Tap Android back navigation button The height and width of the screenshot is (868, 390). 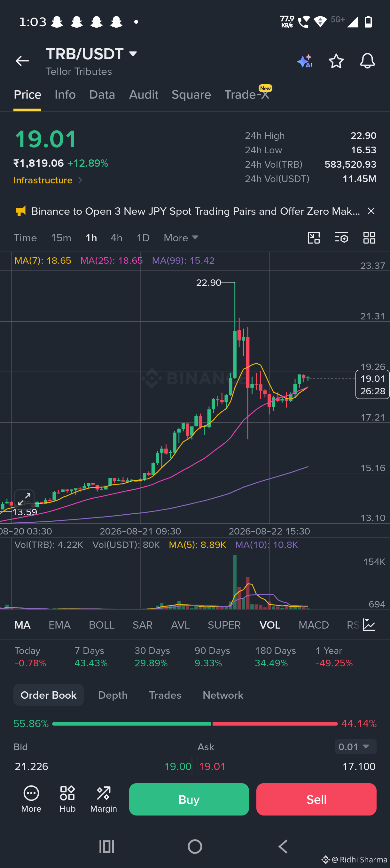click(283, 846)
